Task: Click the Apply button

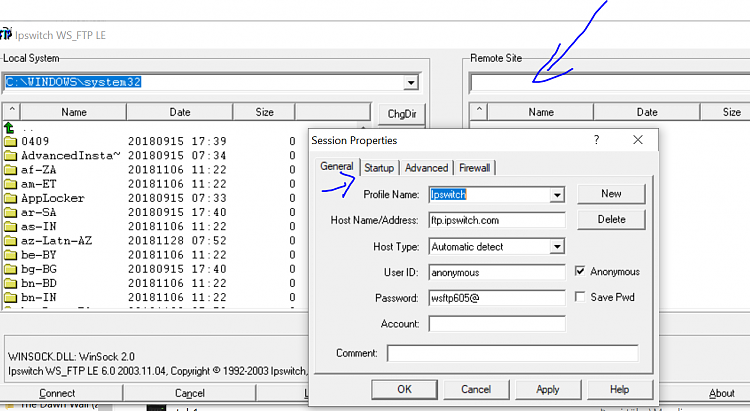Action: (x=548, y=389)
